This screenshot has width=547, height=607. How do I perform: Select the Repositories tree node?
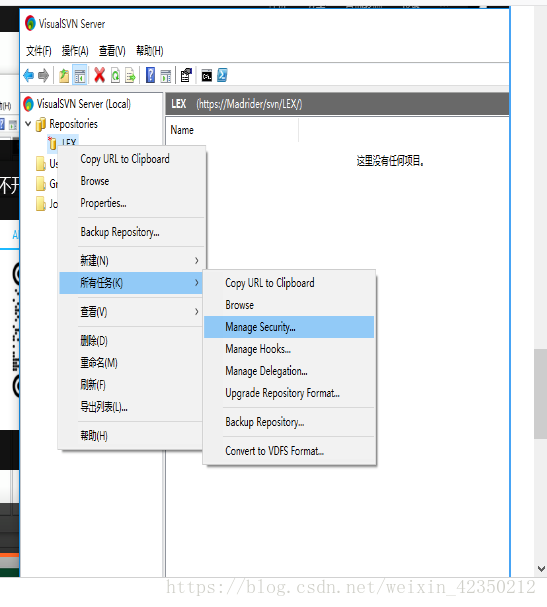pos(74,124)
